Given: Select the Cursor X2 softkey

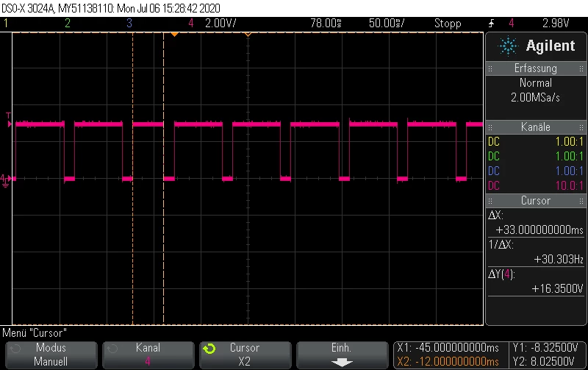Looking at the screenshot, I should coord(245,355).
